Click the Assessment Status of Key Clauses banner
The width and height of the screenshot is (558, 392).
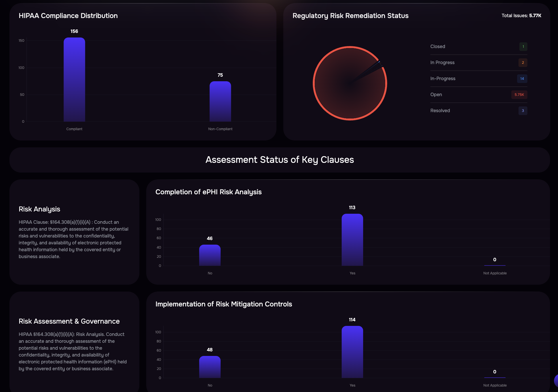[280, 160]
